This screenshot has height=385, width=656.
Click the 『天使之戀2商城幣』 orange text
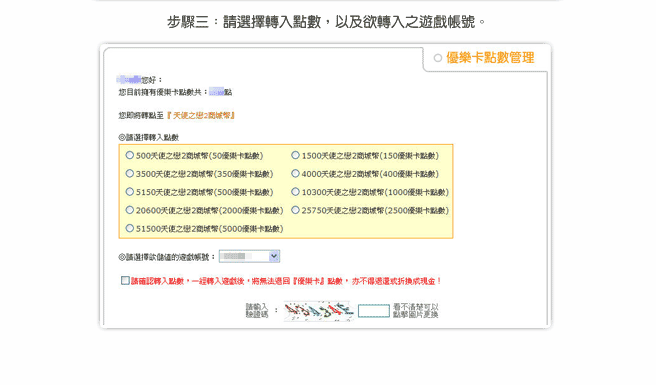(x=200, y=116)
